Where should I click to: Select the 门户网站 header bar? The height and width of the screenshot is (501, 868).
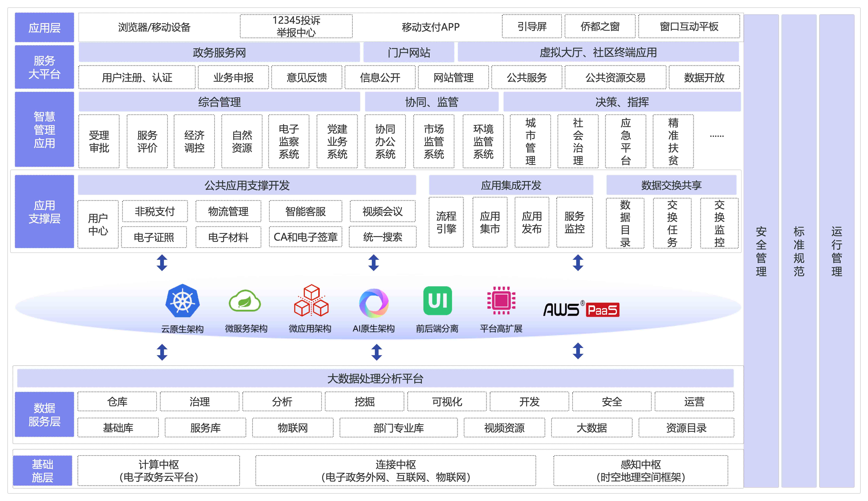(x=409, y=53)
